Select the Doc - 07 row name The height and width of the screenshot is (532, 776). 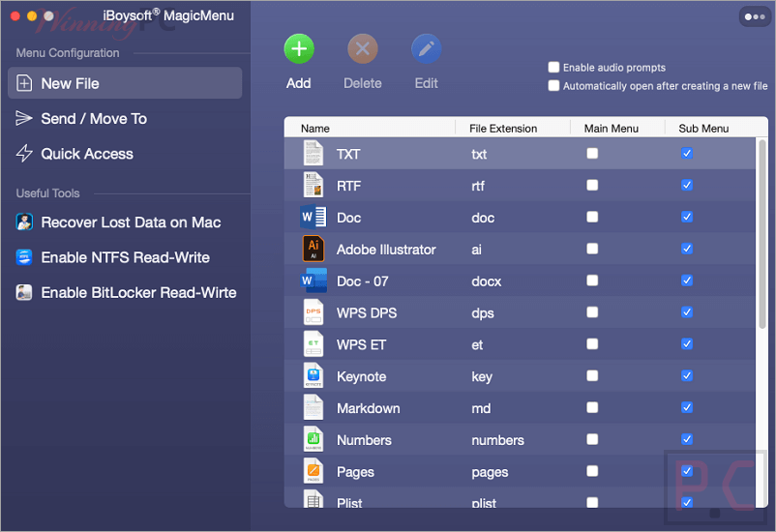(362, 281)
